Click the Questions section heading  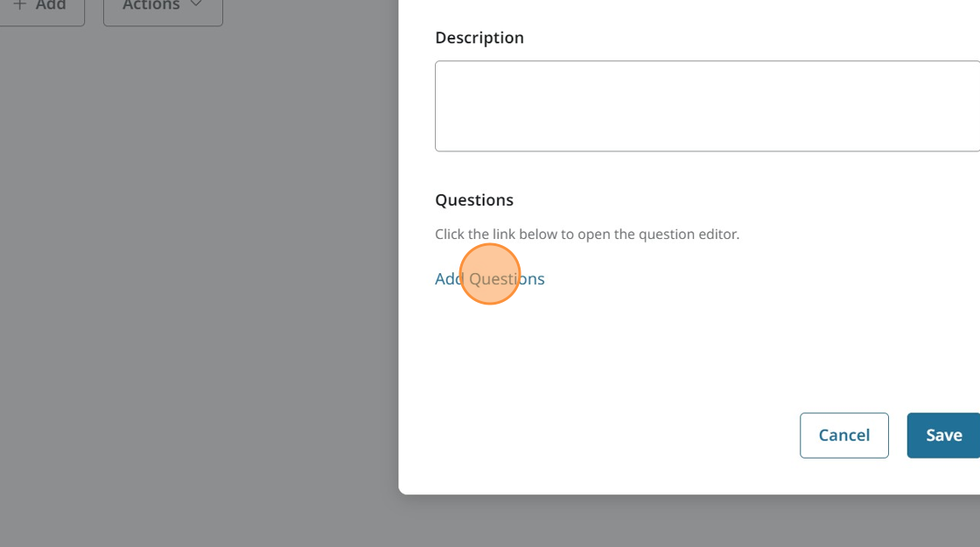pyautogui.click(x=473, y=200)
